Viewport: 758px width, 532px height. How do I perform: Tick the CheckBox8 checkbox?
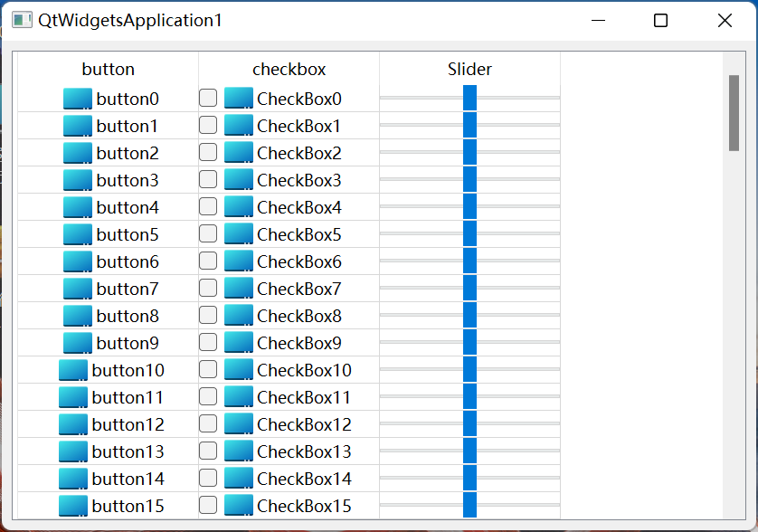coord(208,315)
